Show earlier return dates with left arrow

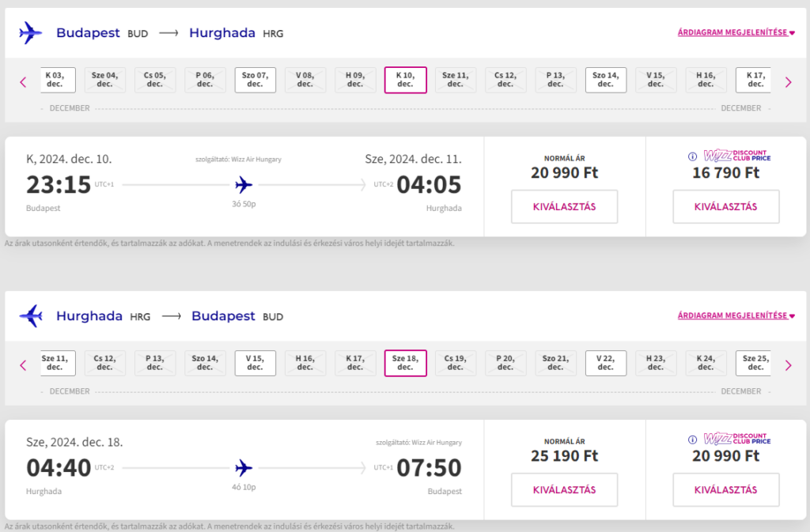[x=23, y=365]
